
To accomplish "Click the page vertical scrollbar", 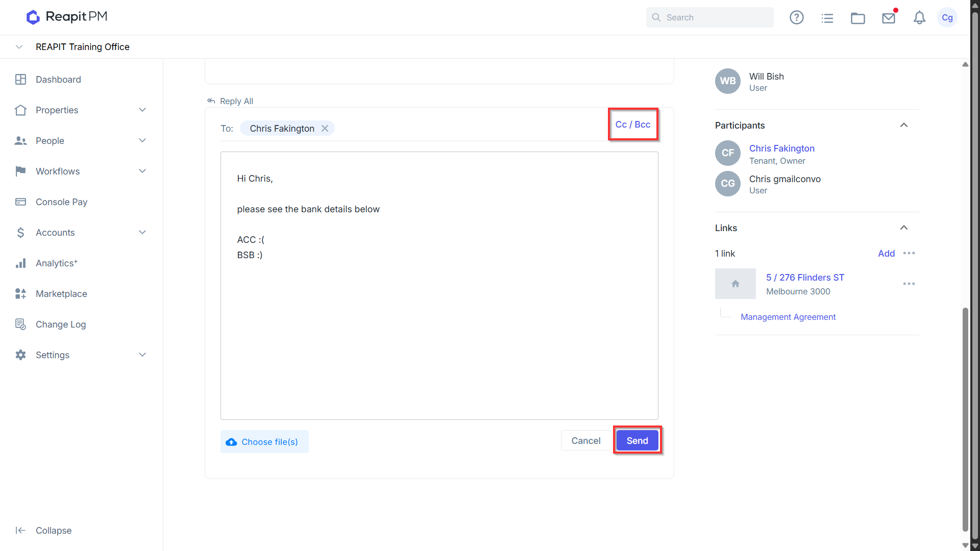I will tap(965, 419).
